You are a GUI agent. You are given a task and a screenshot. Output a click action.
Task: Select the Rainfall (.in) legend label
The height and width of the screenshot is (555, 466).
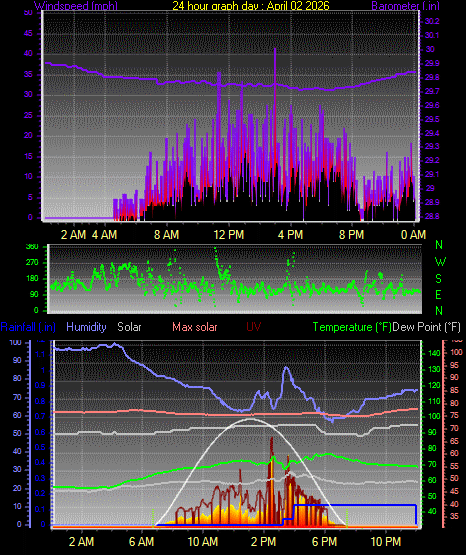(x=28, y=327)
